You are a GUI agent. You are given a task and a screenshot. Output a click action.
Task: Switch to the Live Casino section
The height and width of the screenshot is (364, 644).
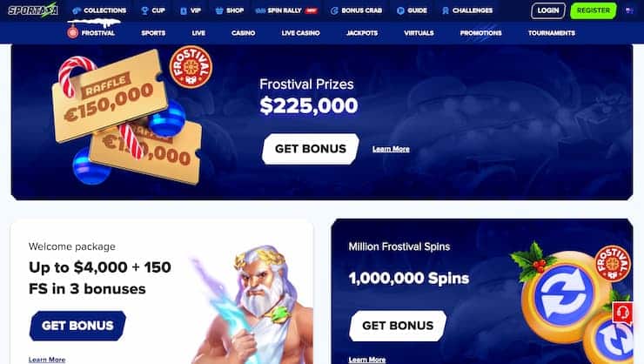(300, 33)
